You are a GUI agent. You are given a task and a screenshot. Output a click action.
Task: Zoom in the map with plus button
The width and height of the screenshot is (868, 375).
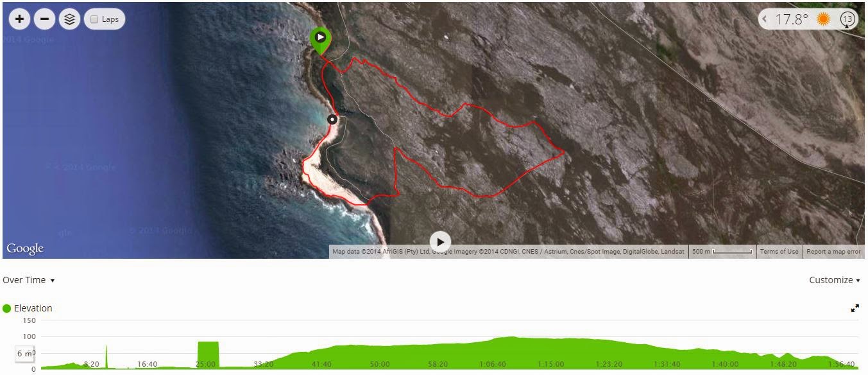click(x=20, y=19)
